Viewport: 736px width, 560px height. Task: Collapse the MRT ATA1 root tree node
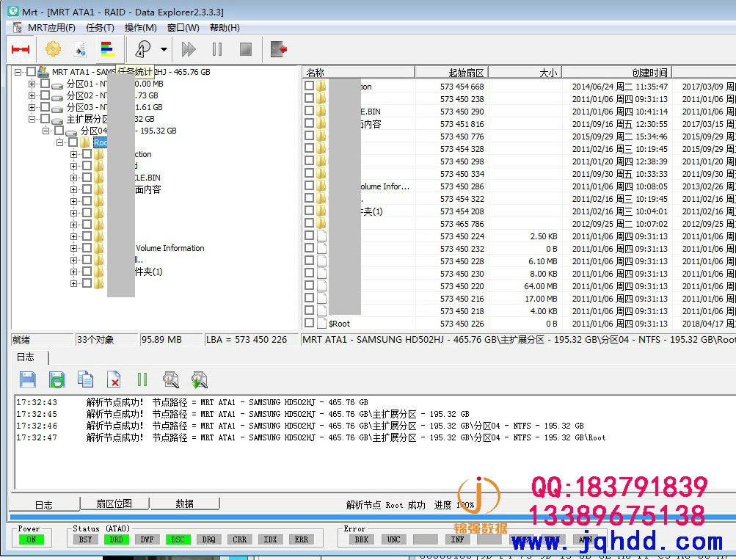coord(18,72)
